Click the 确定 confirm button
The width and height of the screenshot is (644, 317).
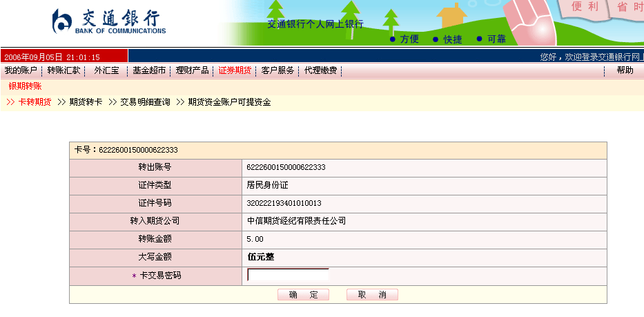pyautogui.click(x=303, y=295)
